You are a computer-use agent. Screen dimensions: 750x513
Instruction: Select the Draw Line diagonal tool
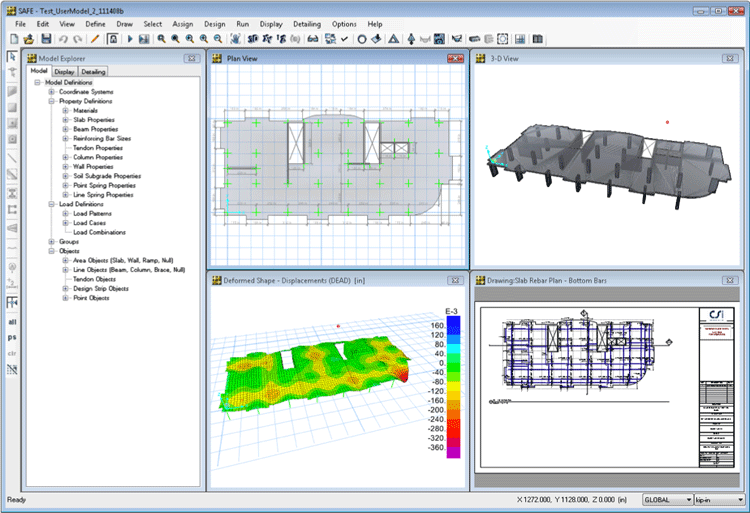coord(12,158)
